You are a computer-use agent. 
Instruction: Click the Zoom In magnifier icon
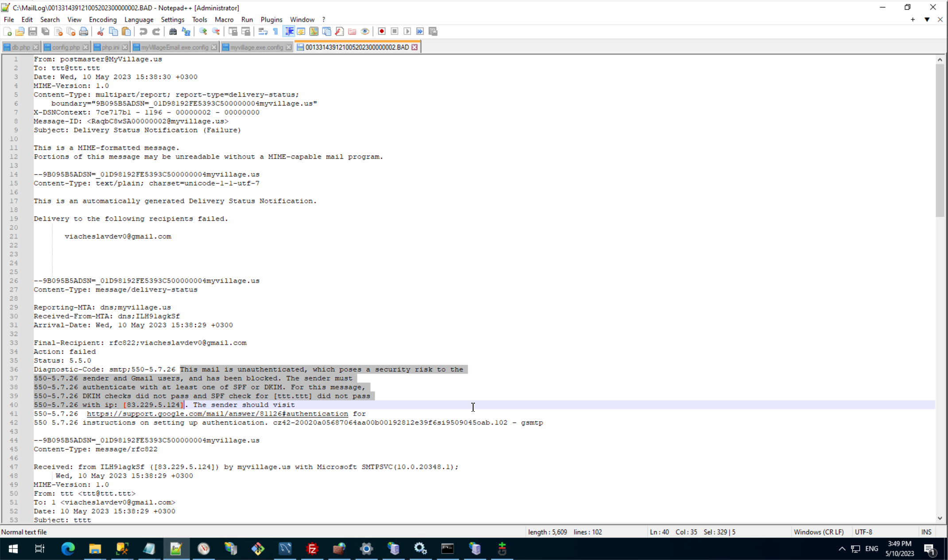pyautogui.click(x=203, y=31)
